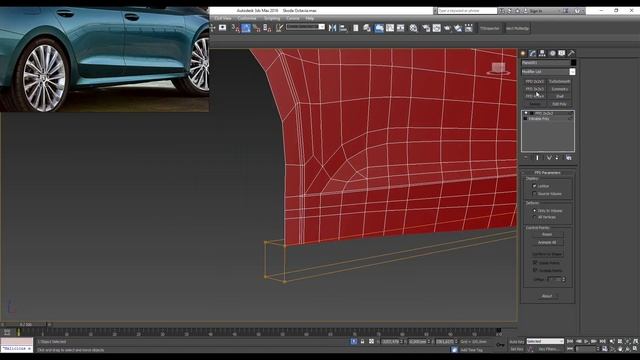
Task: Select the Only In Volume radio option
Action: click(534, 211)
